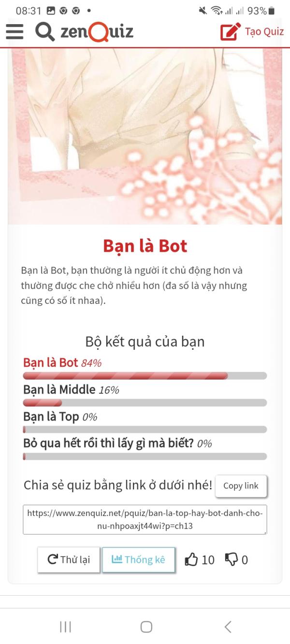Viewport: 290px width, 644px height.
Task: Tap the Android recent apps icon
Action: [x=65, y=627]
